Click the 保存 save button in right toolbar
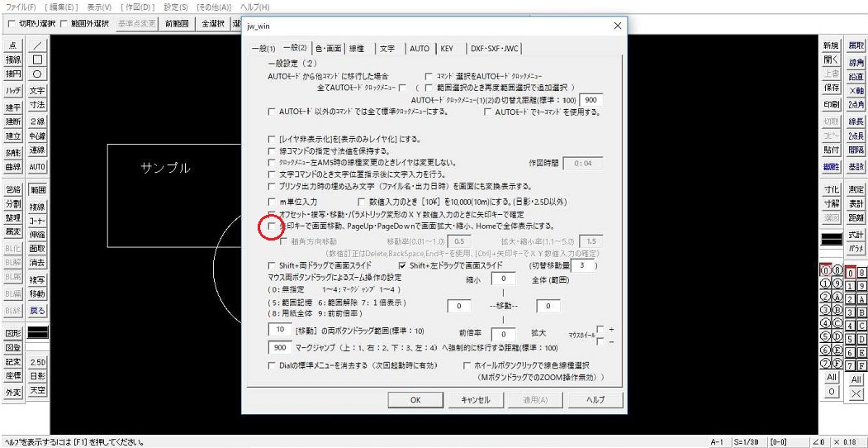The width and height of the screenshot is (868, 448). click(x=831, y=88)
